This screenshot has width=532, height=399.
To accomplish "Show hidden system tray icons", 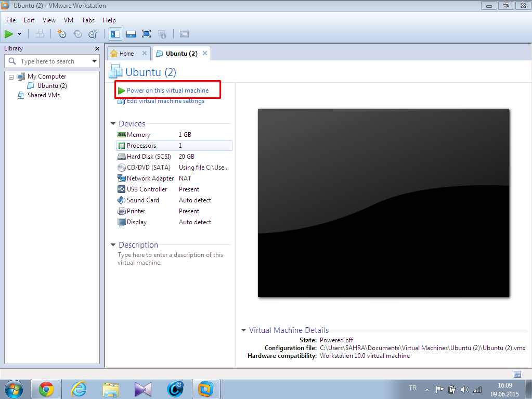I will [x=427, y=390].
